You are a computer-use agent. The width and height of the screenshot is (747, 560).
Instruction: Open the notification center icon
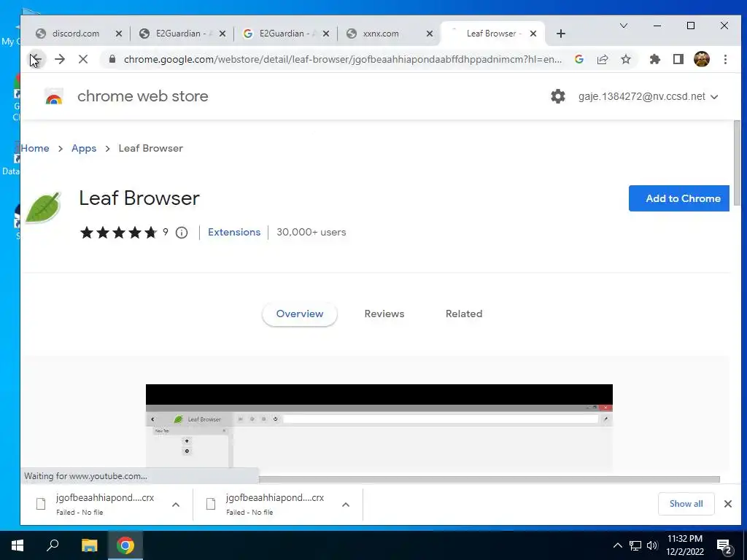click(x=724, y=547)
